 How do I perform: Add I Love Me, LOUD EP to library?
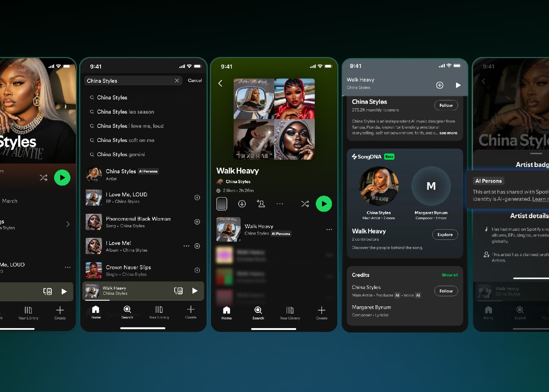(x=197, y=197)
